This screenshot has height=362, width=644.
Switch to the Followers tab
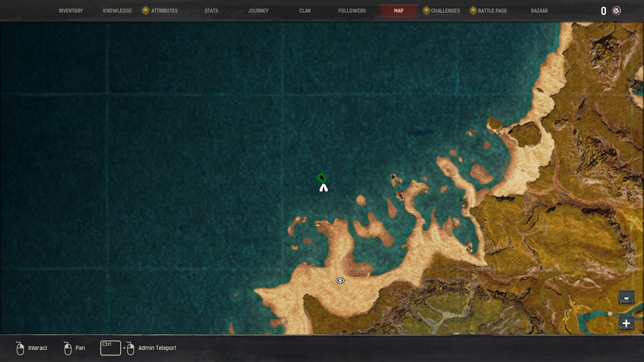click(x=352, y=11)
